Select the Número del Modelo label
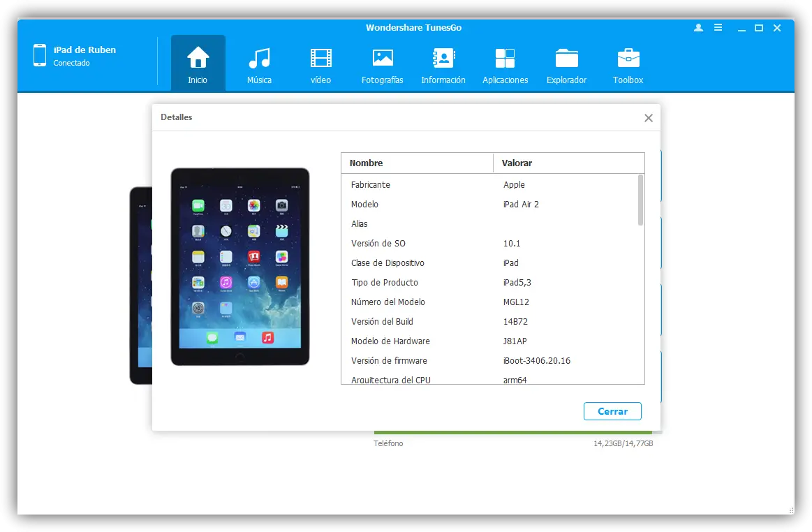 [388, 302]
